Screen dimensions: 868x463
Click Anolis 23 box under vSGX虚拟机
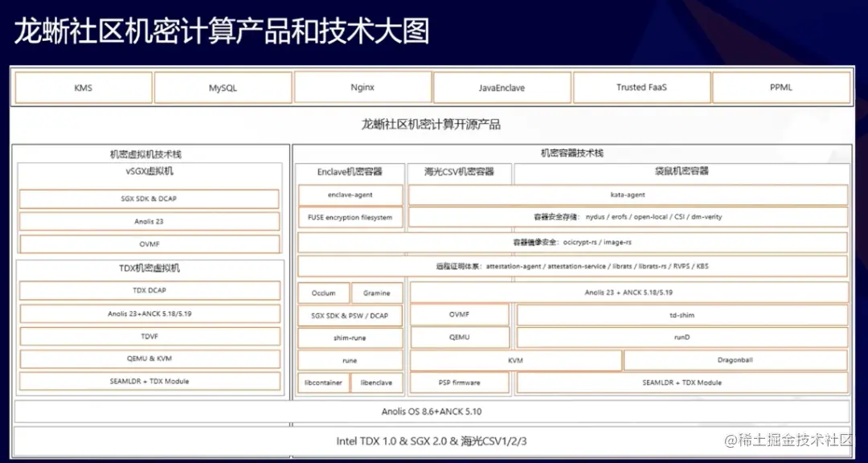coord(149,221)
